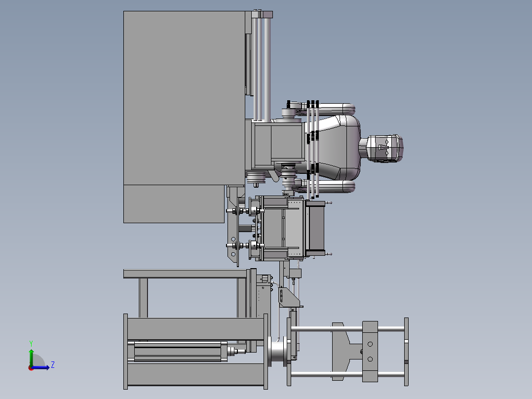Select the far right end plate
This screenshot has height=399, width=532.
406,352
